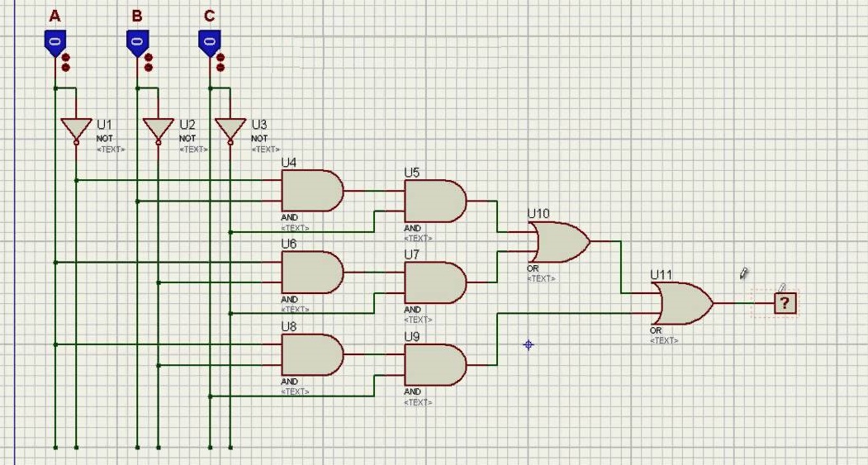Toggle logic state input A

[x=55, y=42]
